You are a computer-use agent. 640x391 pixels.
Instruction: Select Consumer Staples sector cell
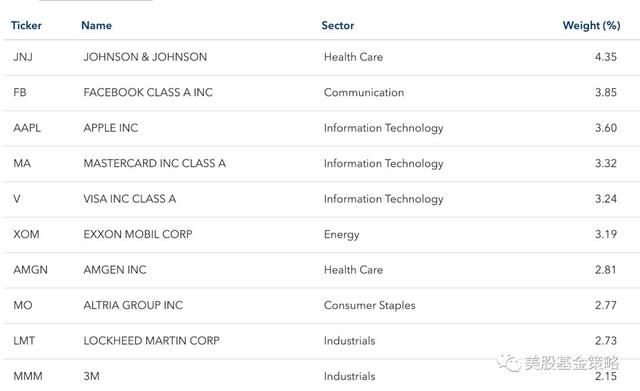pyautogui.click(x=369, y=305)
